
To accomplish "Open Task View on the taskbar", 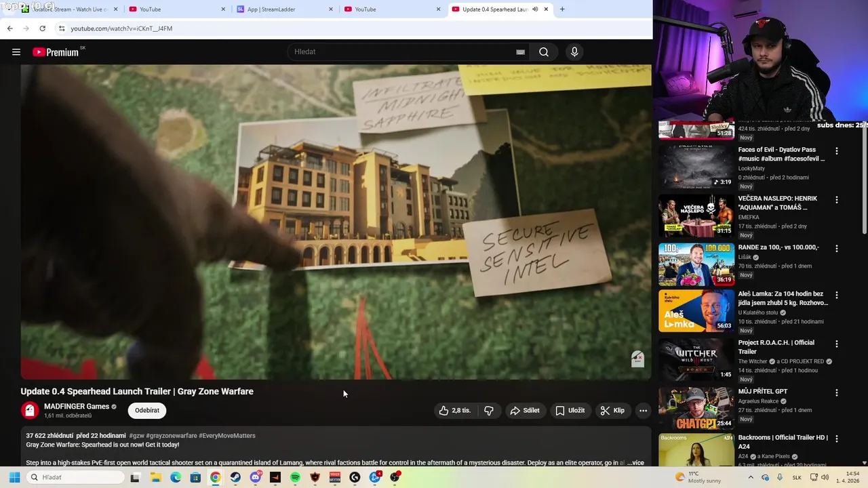I will coord(135,478).
